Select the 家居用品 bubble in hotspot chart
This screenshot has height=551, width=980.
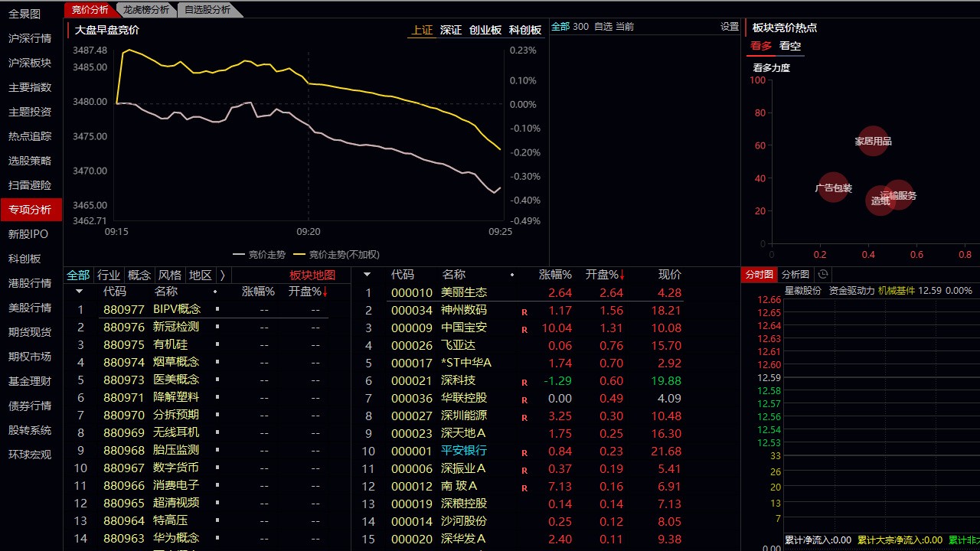pyautogui.click(x=873, y=141)
